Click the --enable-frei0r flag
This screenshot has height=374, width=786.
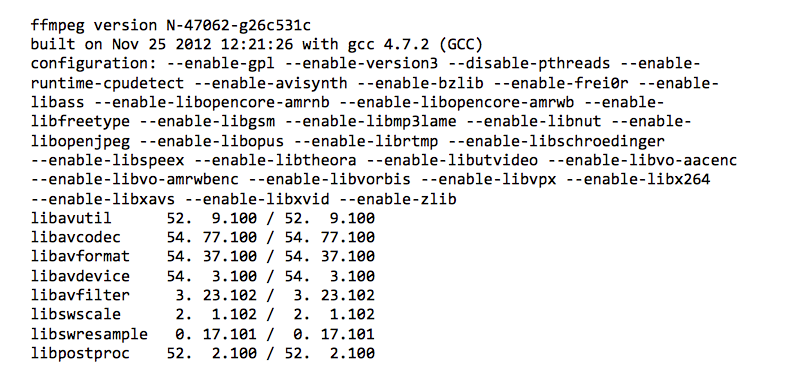[x=560, y=83]
